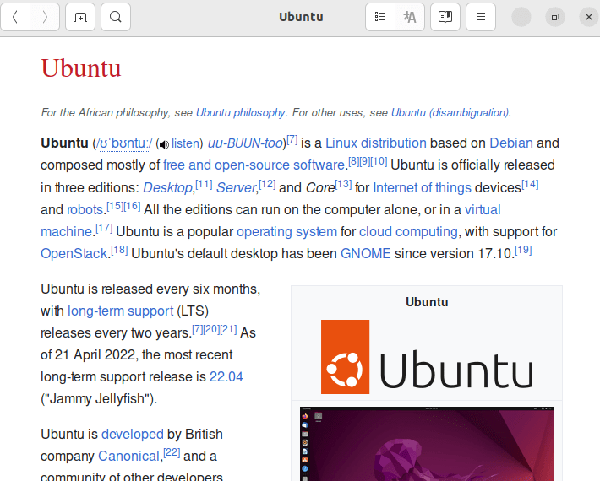The width and height of the screenshot is (600, 481).
Task: Jump to citation [14]
Action: coord(530,185)
